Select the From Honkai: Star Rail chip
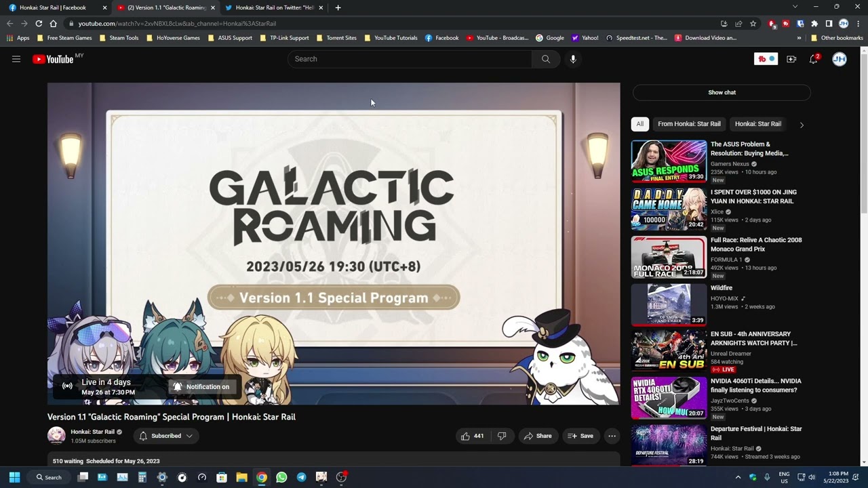This screenshot has height=488, width=868. point(689,124)
